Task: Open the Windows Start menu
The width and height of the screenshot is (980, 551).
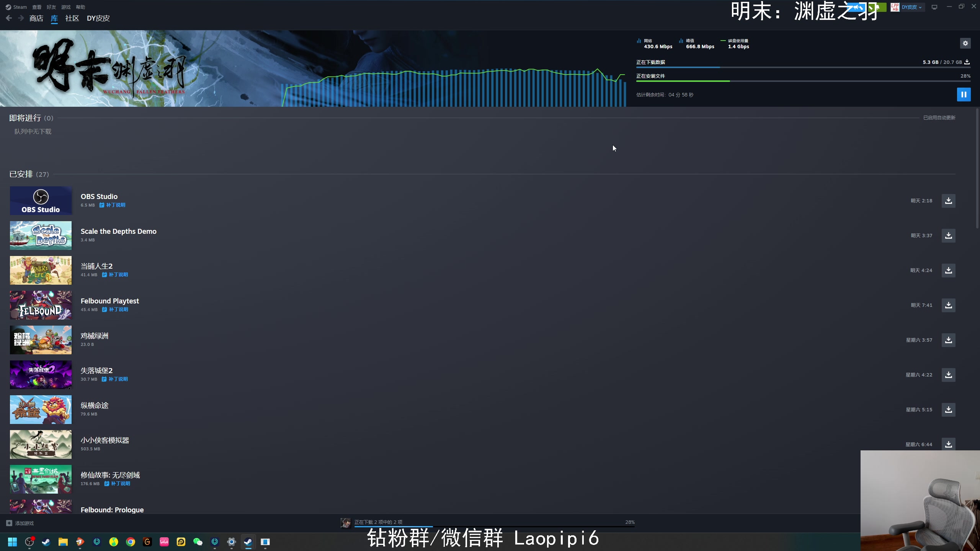Action: 12,542
